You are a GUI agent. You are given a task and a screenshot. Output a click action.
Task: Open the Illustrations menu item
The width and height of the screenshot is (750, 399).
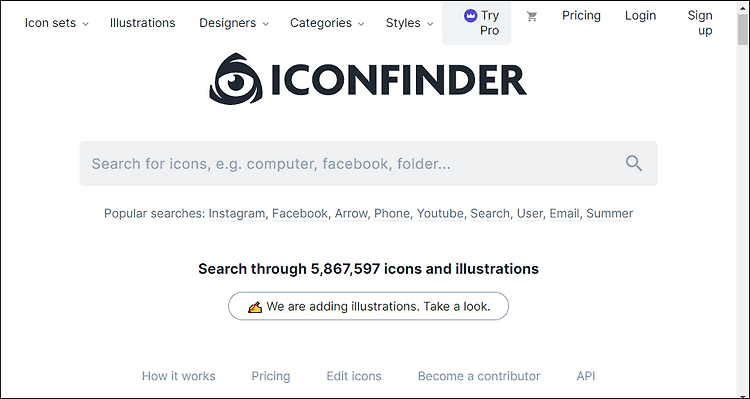[143, 23]
